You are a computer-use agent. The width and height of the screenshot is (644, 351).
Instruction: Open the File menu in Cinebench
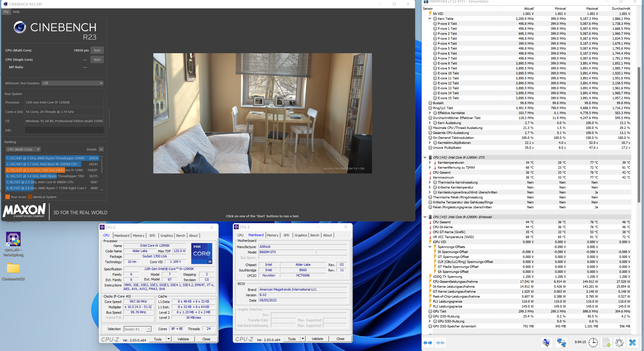click(x=6, y=11)
